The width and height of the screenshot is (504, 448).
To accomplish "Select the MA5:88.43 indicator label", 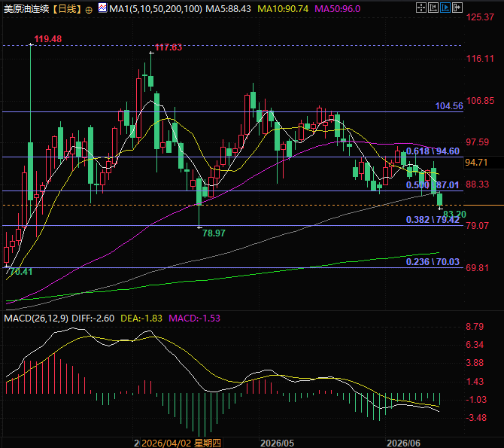I will coord(228,9).
